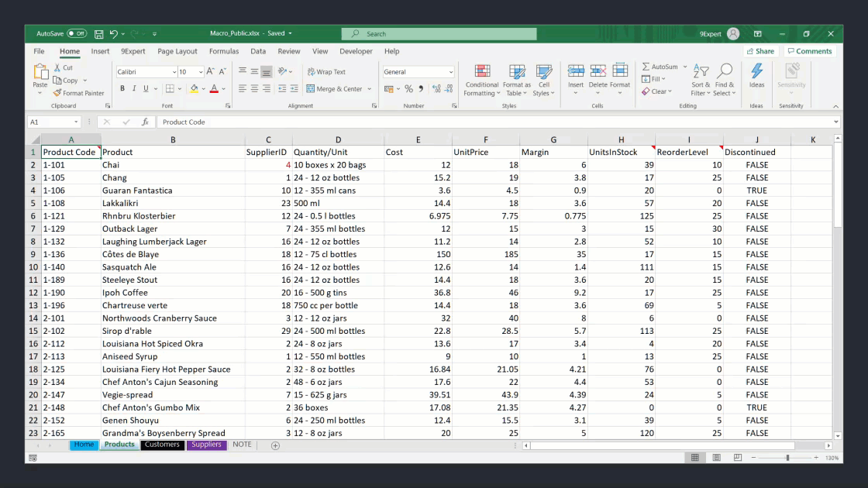Open the General number format dropdown
The height and width of the screenshot is (488, 868).
418,70
